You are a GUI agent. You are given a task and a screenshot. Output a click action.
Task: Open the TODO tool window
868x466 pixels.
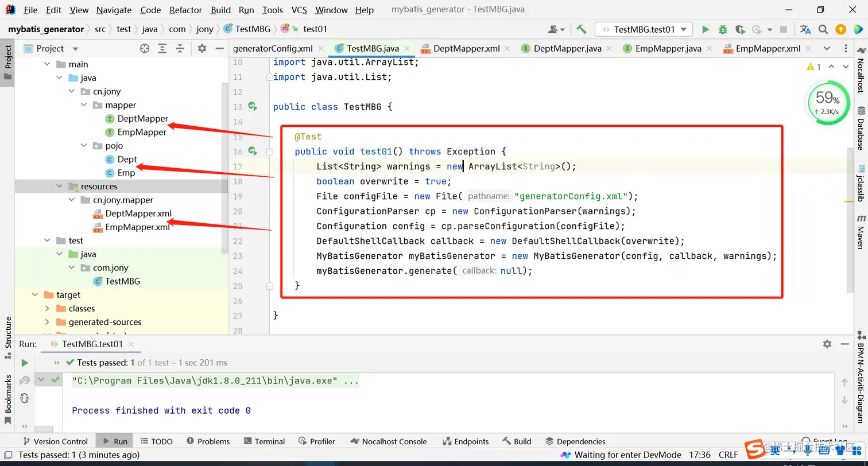coord(156,441)
